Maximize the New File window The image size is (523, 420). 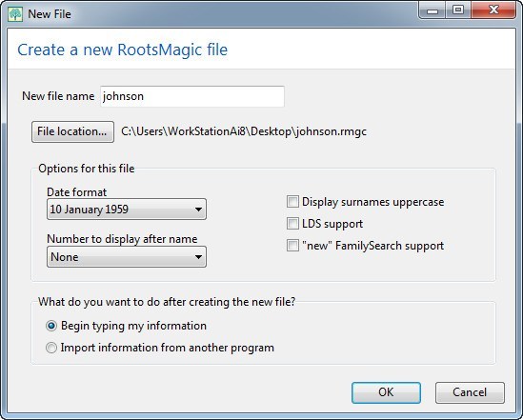(458, 10)
